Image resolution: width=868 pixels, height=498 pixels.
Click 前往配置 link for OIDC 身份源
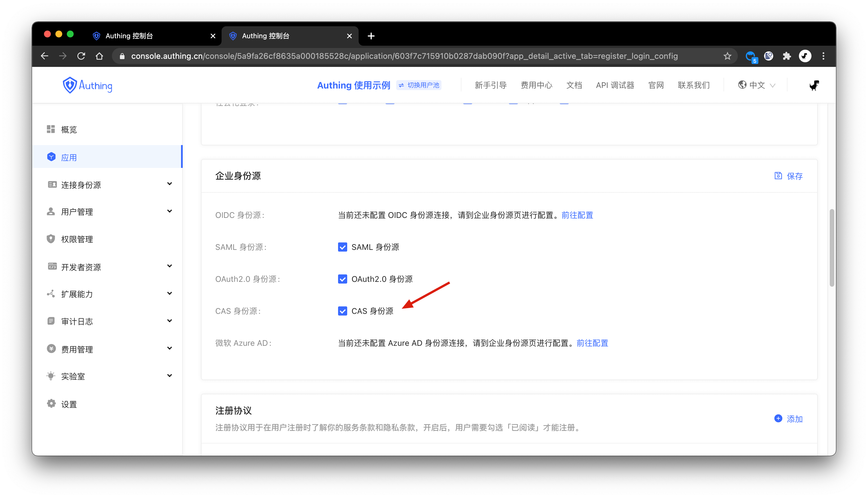click(577, 215)
